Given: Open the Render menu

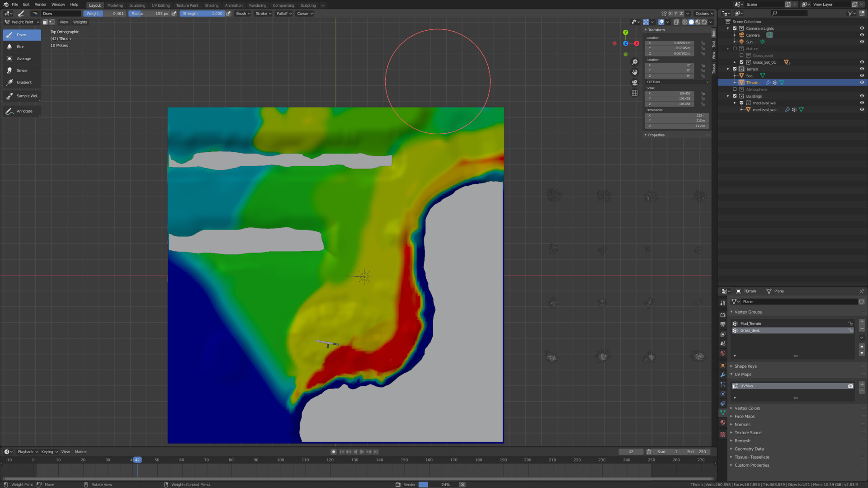Looking at the screenshot, I should click(x=40, y=5).
